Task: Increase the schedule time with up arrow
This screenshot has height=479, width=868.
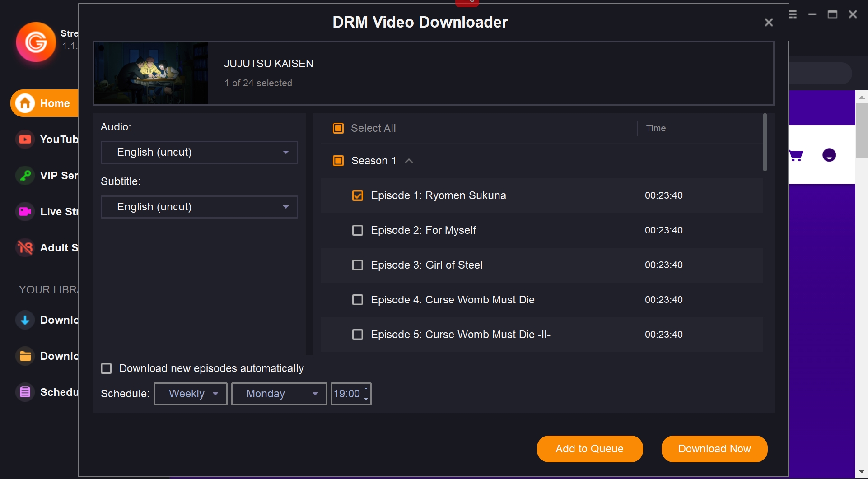Action: (x=366, y=389)
